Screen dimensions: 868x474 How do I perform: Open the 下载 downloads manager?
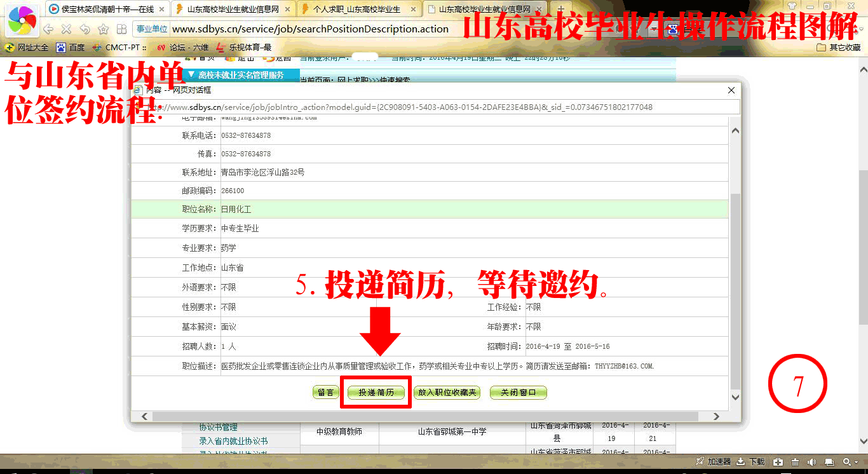tap(750, 462)
